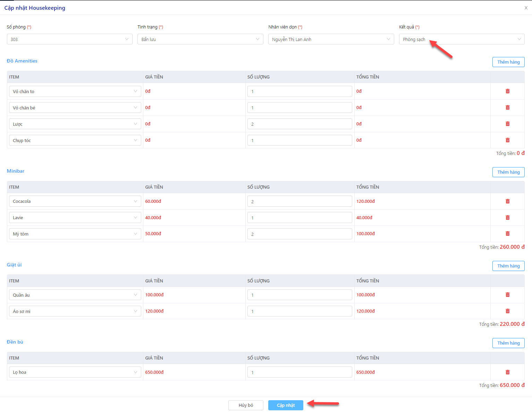Delete the Lavie minibar row
532x412 pixels.
pos(507,217)
